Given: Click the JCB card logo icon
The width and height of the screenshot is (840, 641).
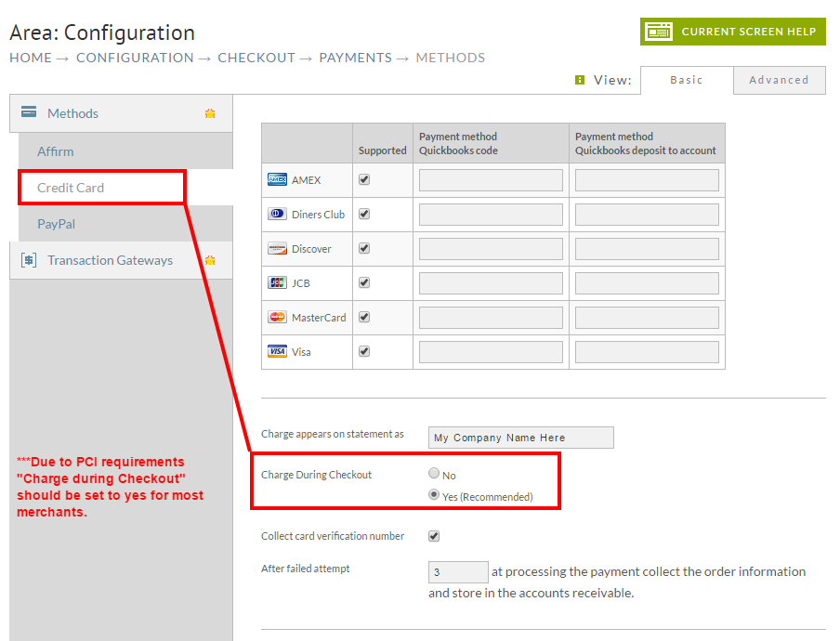Looking at the screenshot, I should (x=277, y=282).
